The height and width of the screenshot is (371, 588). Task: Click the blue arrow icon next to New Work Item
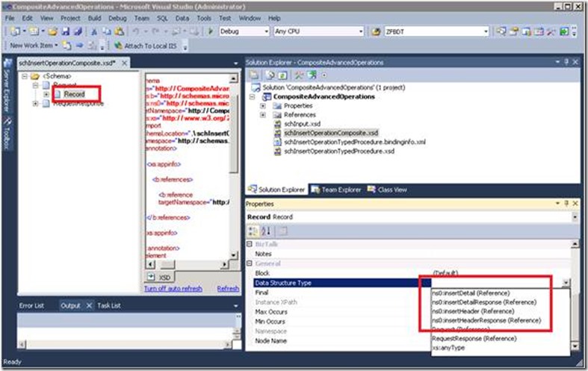79,46
